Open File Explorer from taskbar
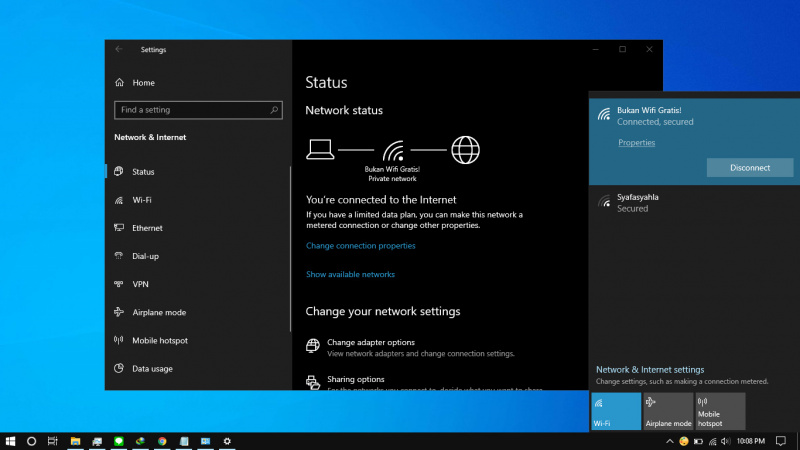 [75, 441]
